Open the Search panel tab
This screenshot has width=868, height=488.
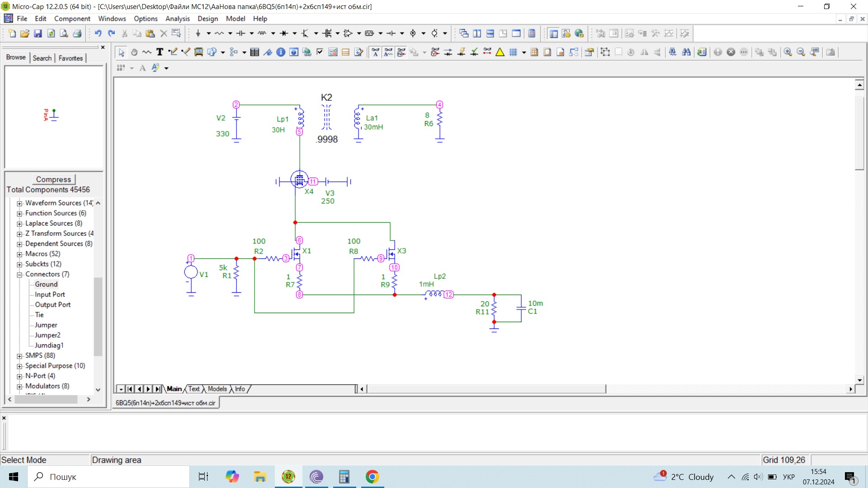point(42,58)
